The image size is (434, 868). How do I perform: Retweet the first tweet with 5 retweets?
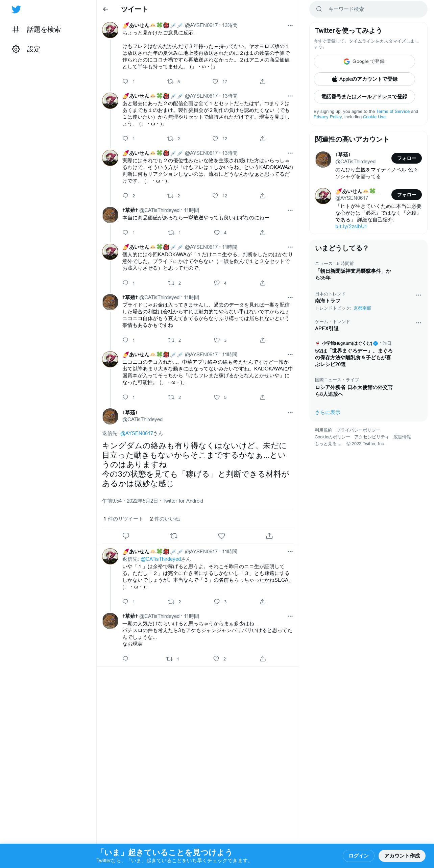tap(170, 81)
